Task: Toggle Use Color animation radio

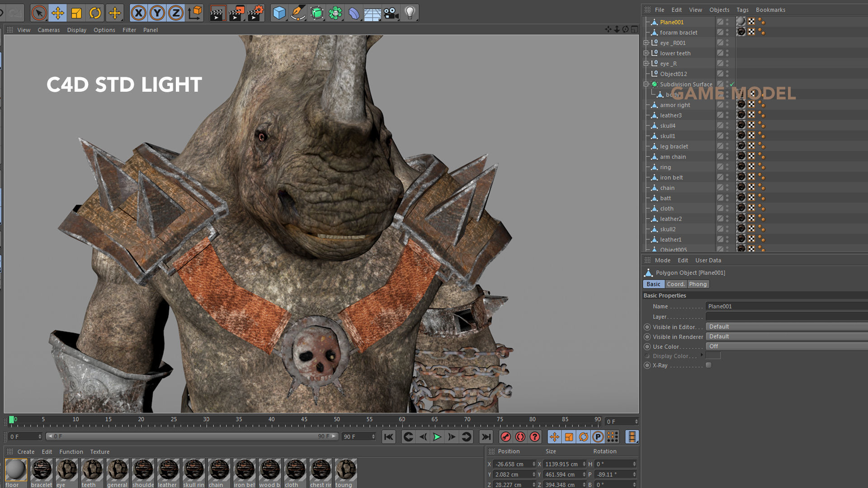Action: [647, 347]
